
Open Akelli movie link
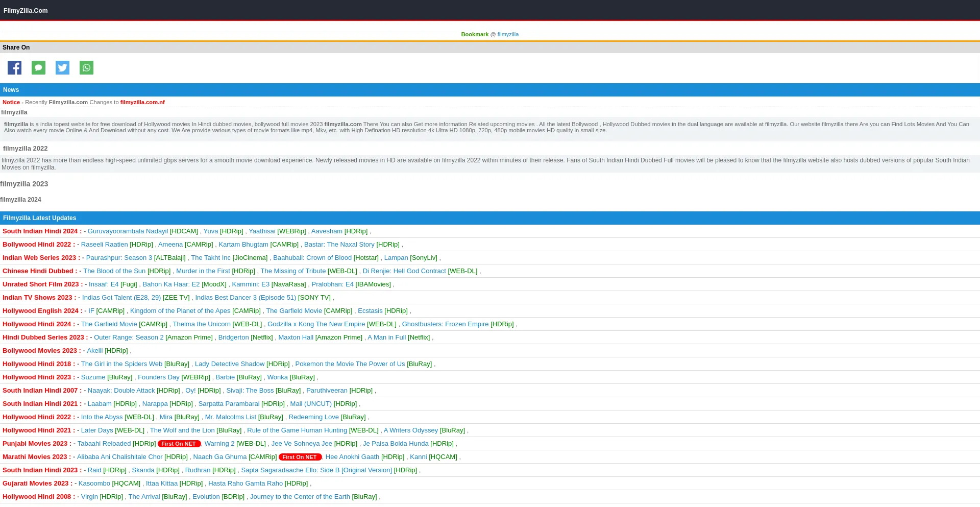point(95,351)
